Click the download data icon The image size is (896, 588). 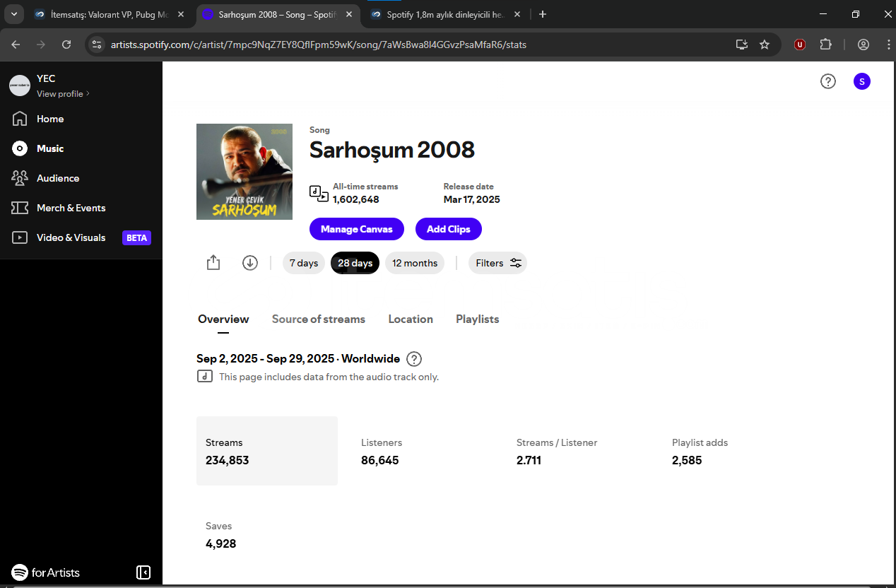(249, 263)
